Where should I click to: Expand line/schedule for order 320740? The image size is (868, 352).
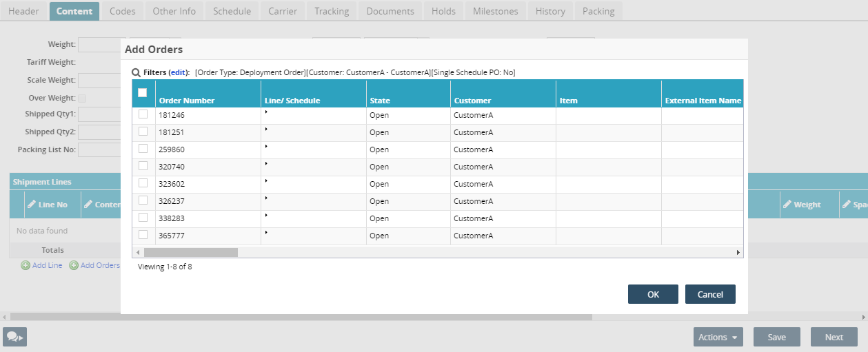point(266,163)
